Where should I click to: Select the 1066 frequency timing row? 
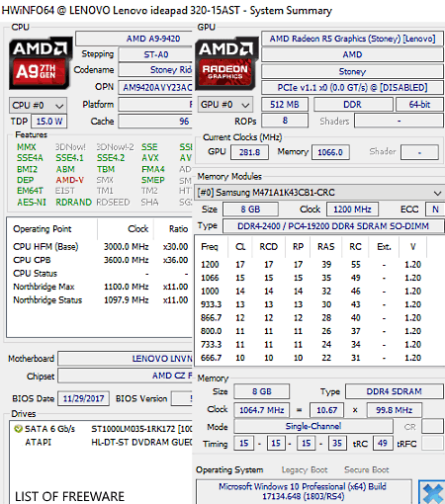click(x=311, y=278)
